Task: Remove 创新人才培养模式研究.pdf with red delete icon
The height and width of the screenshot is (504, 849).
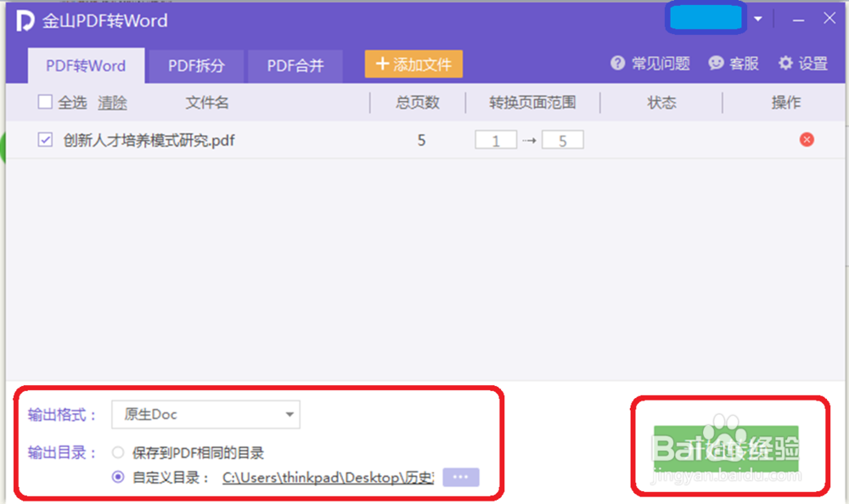Action: (x=807, y=140)
